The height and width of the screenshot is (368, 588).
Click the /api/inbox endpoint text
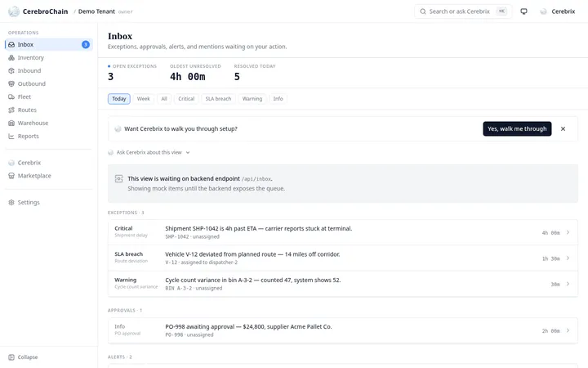tap(256, 179)
